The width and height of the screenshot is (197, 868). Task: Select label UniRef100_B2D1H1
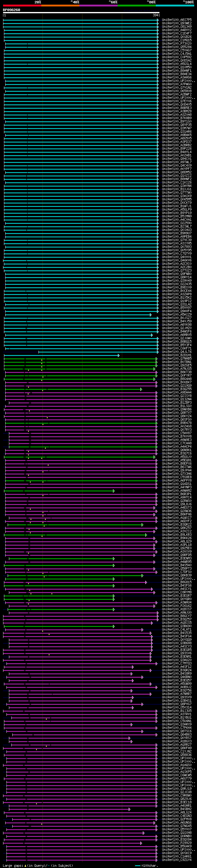[x=177, y=355]
